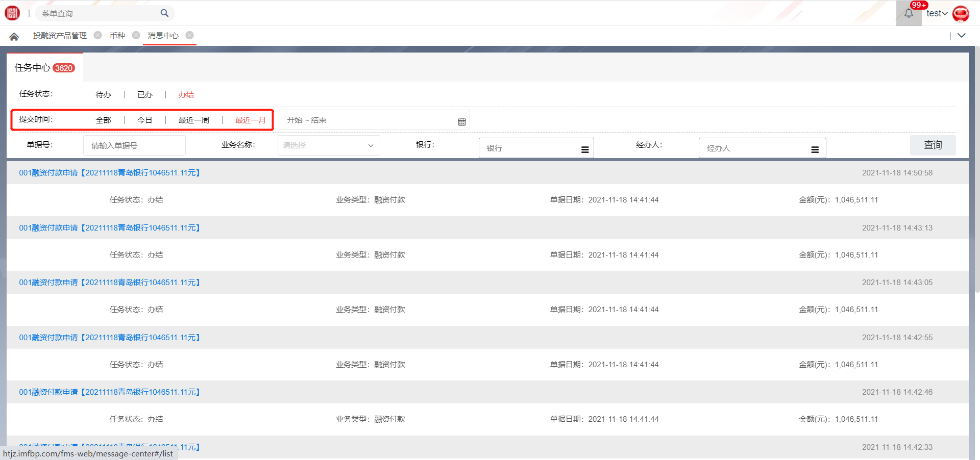Click the 经办人 input field
The image size is (980, 460).
[x=762, y=148]
